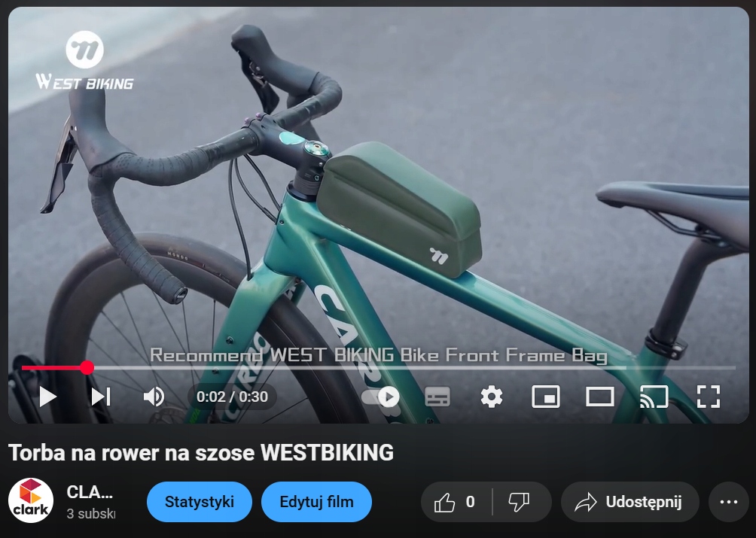This screenshot has height=538, width=756.
Task: Click the Edytuj film button
Action: click(x=316, y=502)
